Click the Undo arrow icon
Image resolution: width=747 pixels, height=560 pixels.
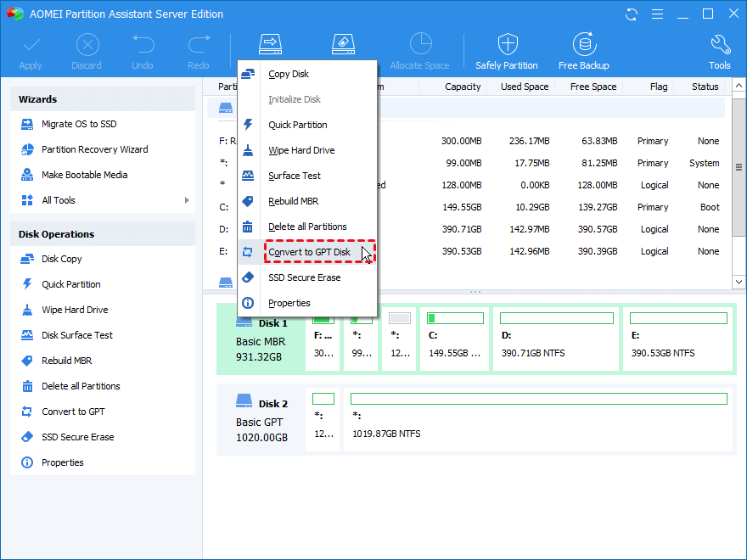point(143,45)
